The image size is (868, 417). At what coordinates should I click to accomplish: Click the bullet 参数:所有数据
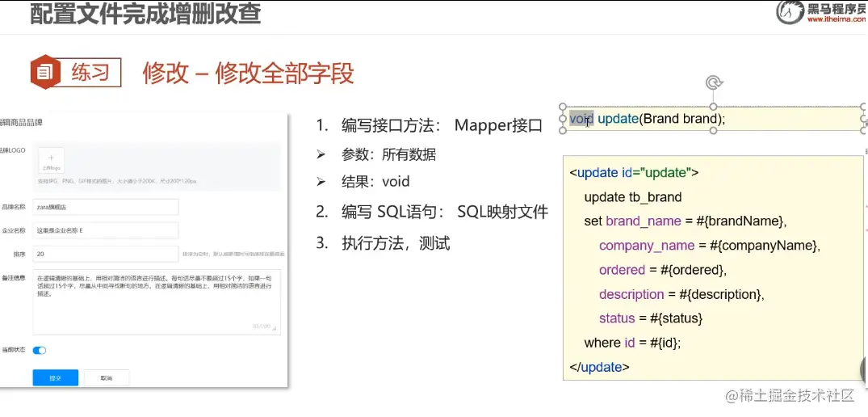pyautogui.click(x=376, y=154)
